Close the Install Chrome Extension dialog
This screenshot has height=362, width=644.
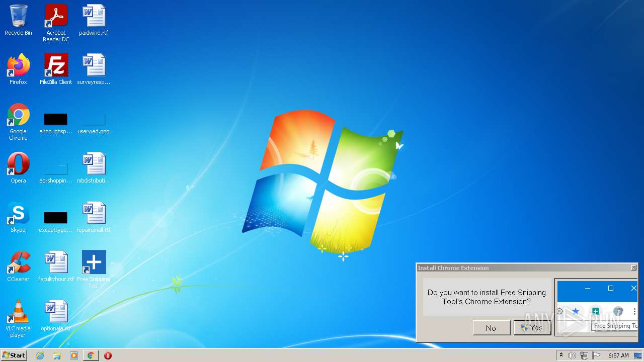click(x=633, y=268)
